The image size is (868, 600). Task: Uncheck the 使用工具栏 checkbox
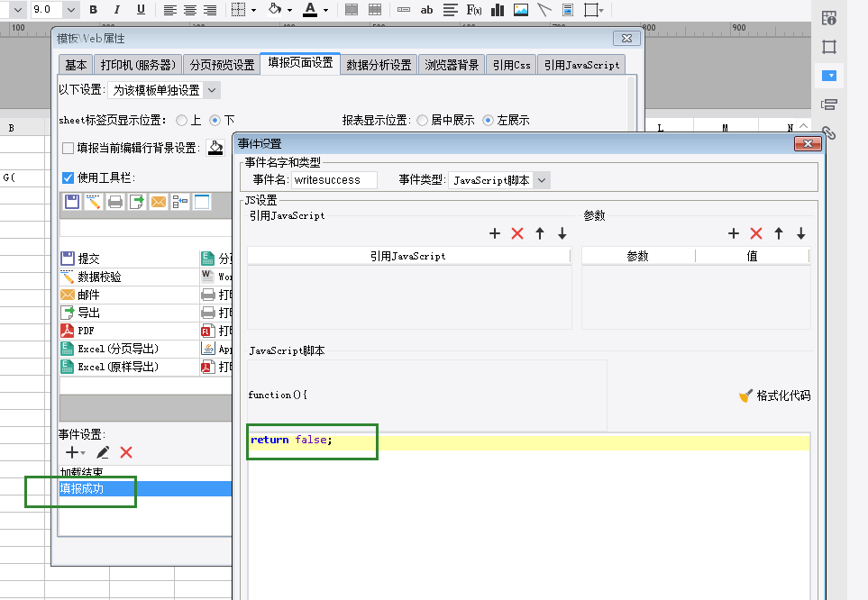coord(69,177)
